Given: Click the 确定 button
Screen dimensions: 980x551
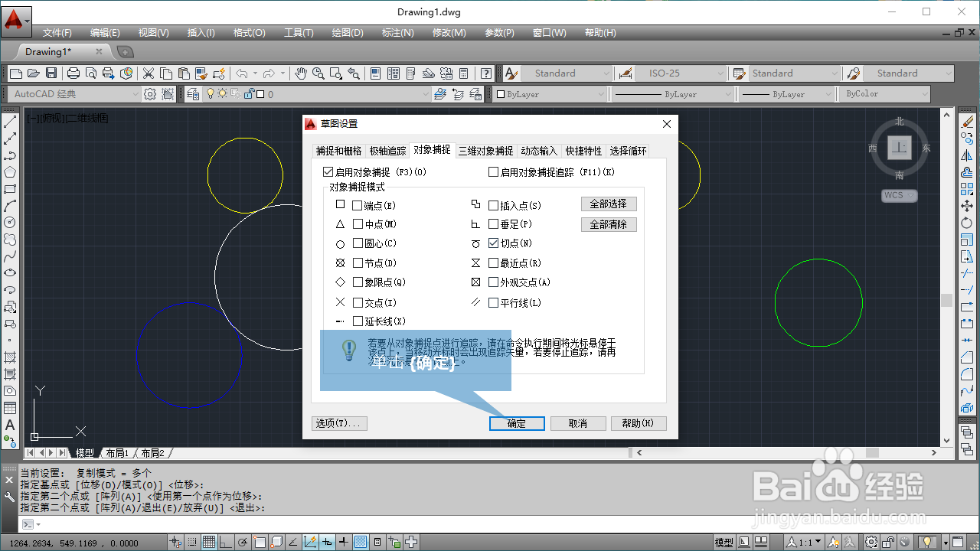Looking at the screenshot, I should click(517, 423).
